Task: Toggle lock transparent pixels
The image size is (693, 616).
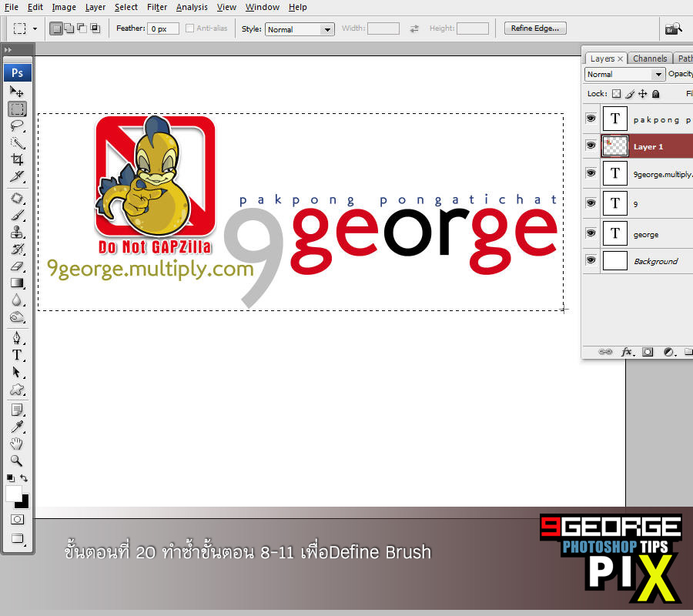Action: 617,94
